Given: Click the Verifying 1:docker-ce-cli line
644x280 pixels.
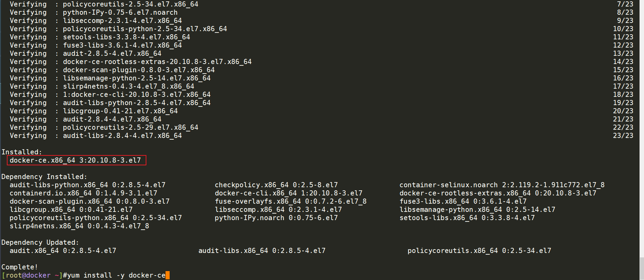Looking at the screenshot, I should 110,94.
